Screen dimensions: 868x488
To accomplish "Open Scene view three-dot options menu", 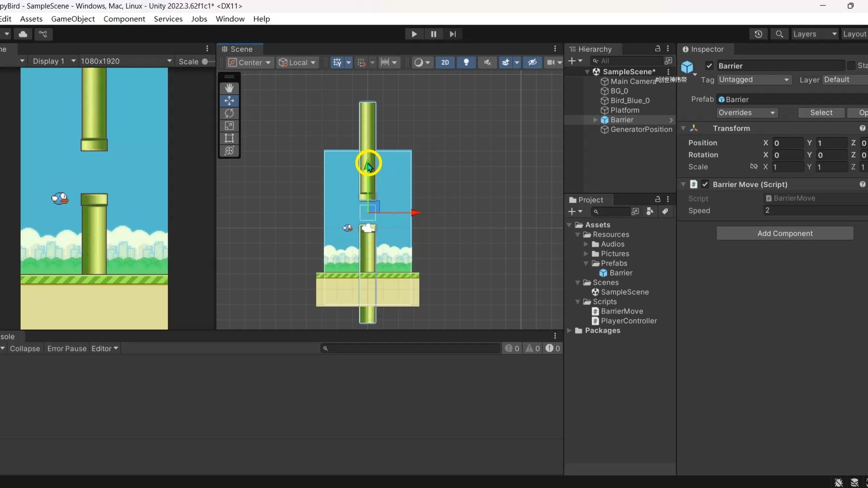I will tap(555, 49).
